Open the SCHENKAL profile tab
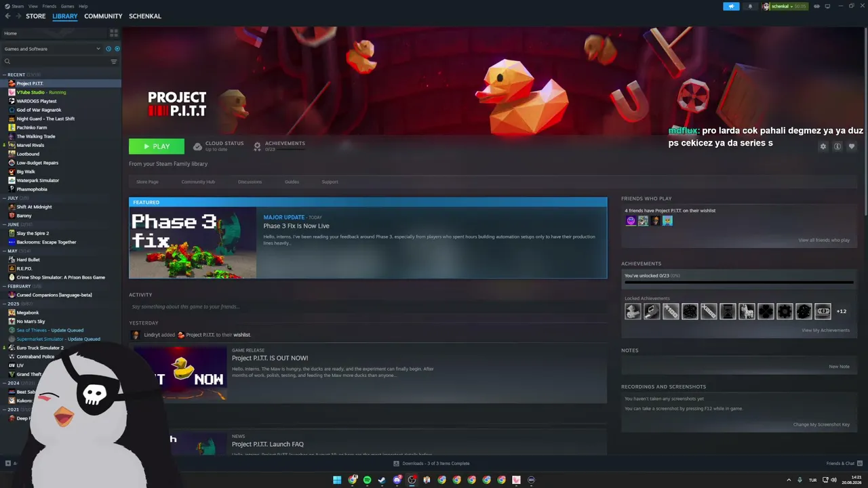 click(145, 16)
